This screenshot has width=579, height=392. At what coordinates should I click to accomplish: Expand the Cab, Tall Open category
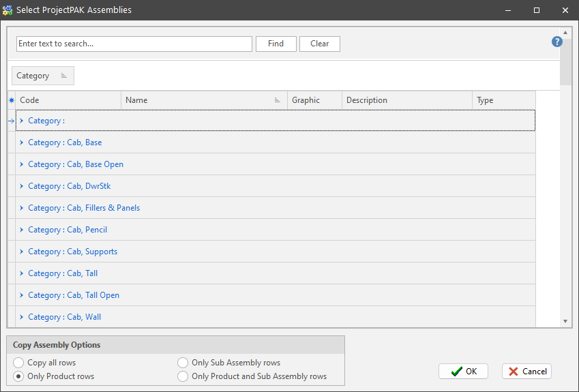tap(22, 295)
